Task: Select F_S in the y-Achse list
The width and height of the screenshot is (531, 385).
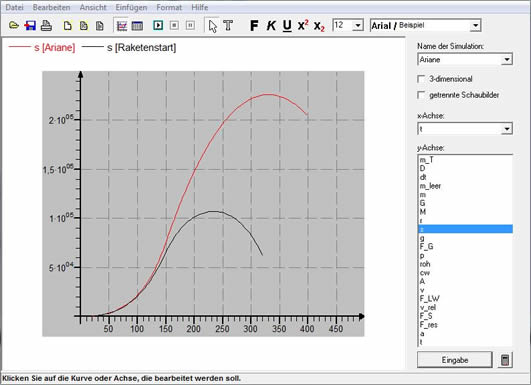Action: (x=465, y=316)
